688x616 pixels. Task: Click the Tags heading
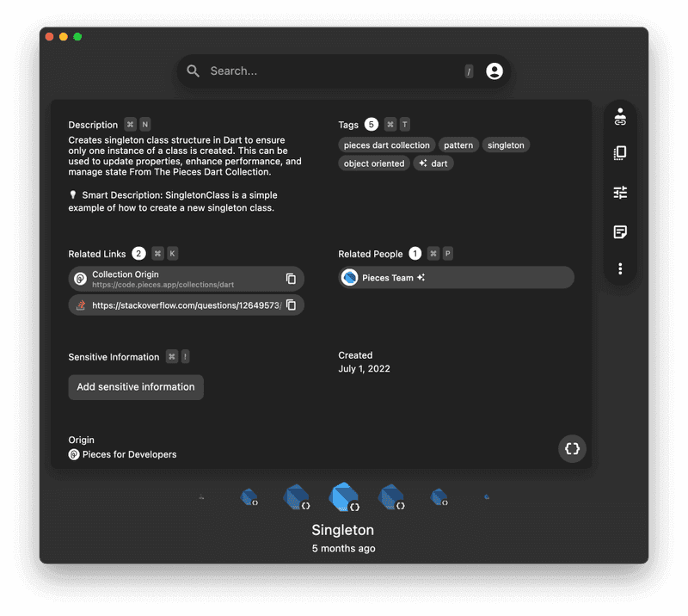click(348, 125)
